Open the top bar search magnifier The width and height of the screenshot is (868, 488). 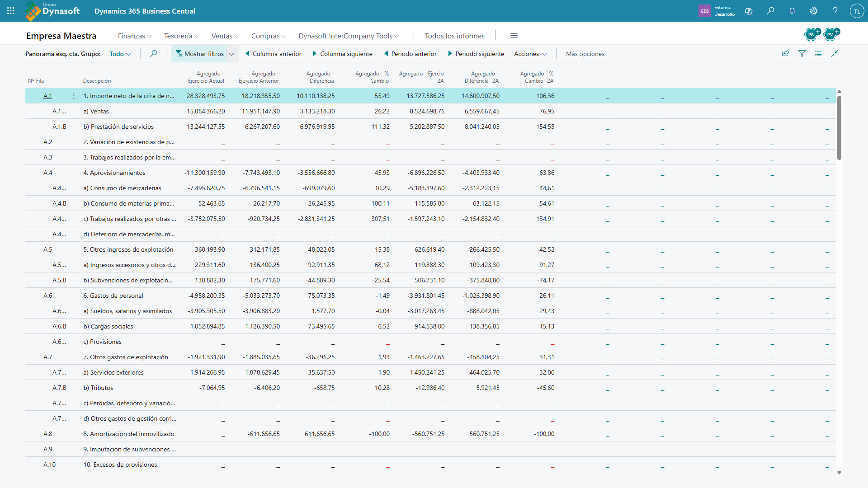[770, 11]
